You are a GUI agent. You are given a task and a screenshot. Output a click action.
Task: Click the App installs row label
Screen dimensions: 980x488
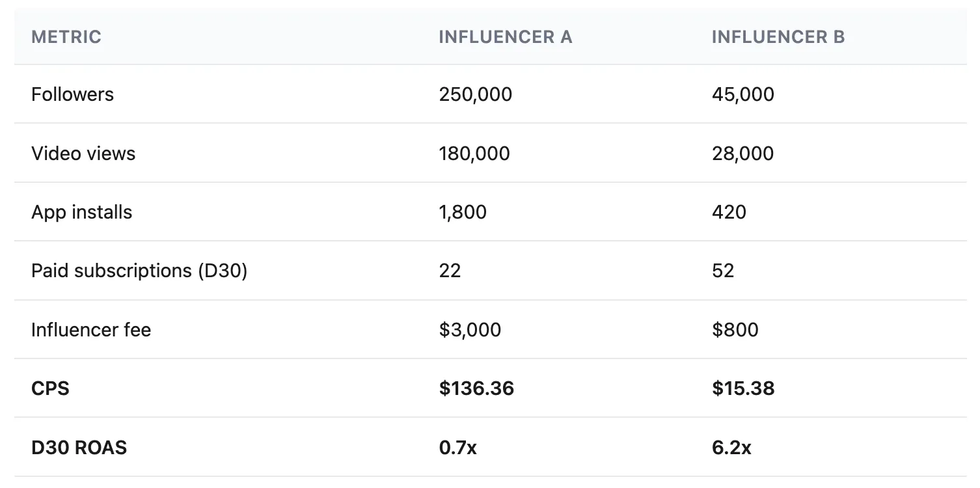click(81, 212)
